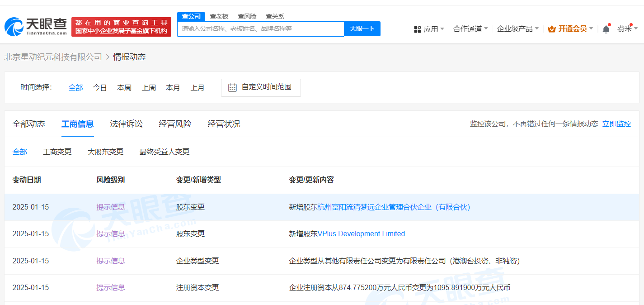
Task: Click the 注册资本变更 type cell
Action: (x=197, y=287)
